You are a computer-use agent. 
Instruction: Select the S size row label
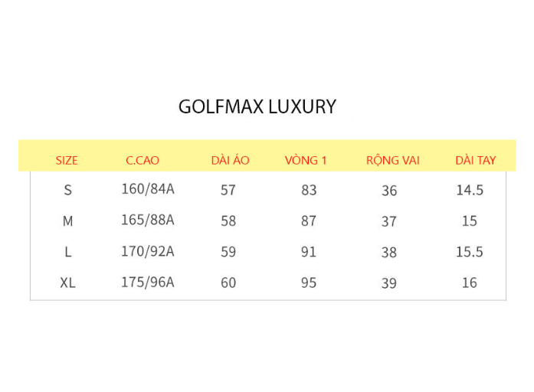click(67, 190)
